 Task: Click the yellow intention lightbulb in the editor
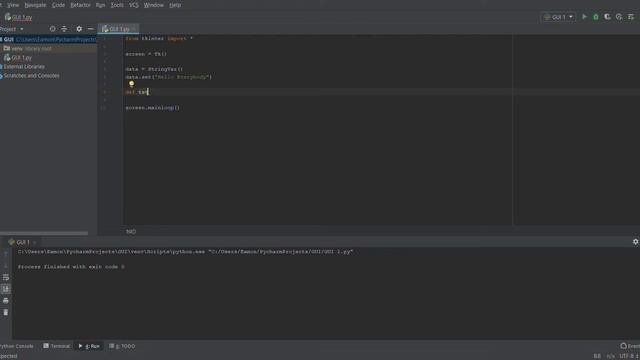coord(131,84)
